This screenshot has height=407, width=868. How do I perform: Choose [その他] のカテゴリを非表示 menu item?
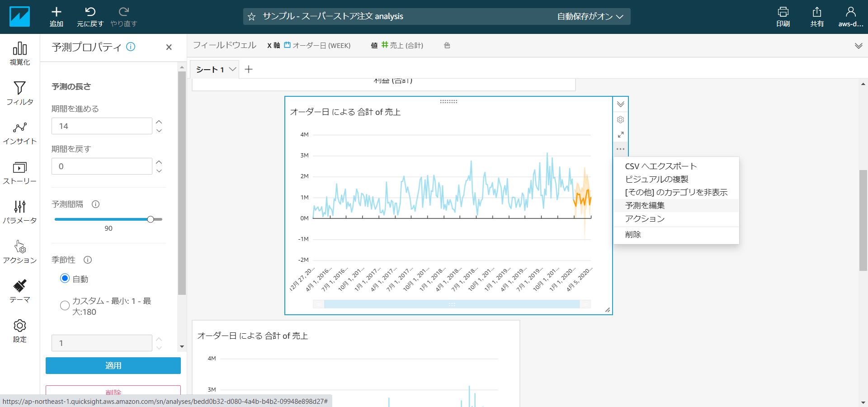coord(676,192)
